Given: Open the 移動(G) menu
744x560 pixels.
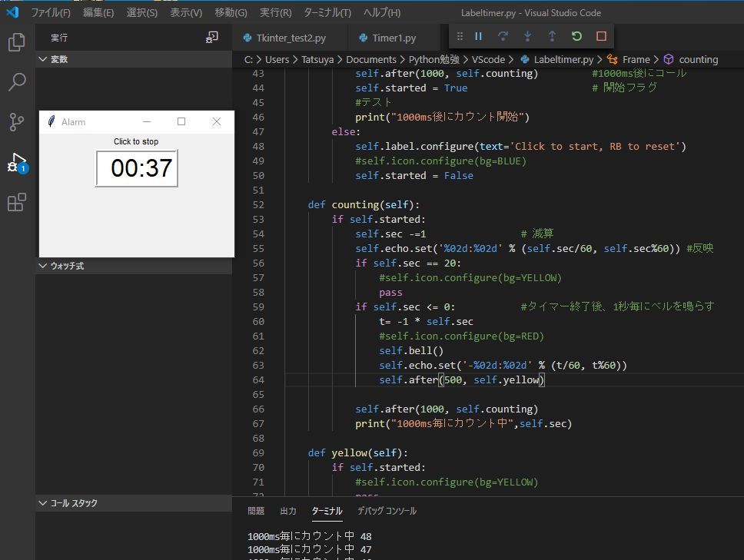Looking at the screenshot, I should 231,13.
